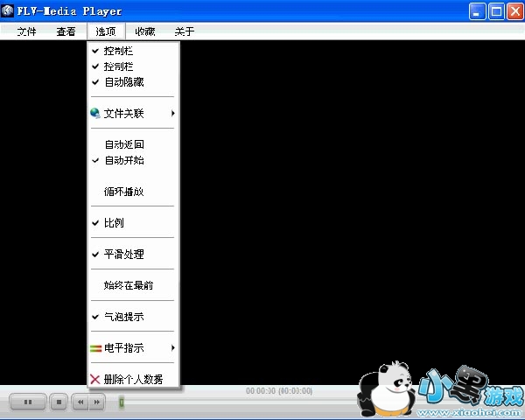Close the FLV-Media Player window
Viewport: 525px width, 420px height.
[515, 12]
